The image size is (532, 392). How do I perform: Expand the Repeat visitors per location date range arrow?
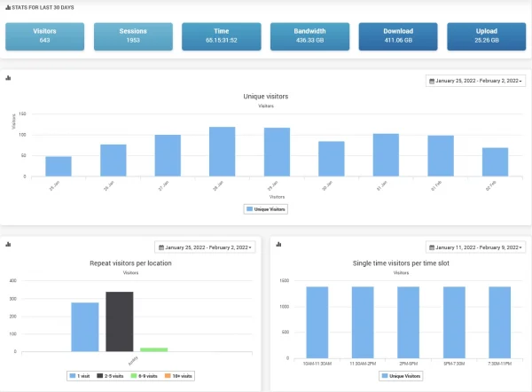251,247
